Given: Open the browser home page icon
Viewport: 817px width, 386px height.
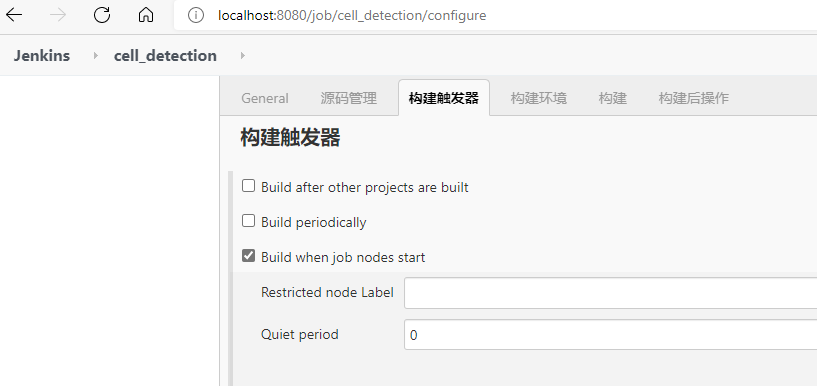Looking at the screenshot, I should (146, 15).
